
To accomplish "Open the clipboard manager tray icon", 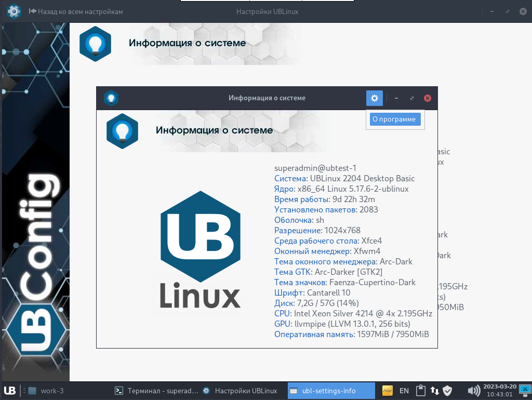I will click(421, 391).
